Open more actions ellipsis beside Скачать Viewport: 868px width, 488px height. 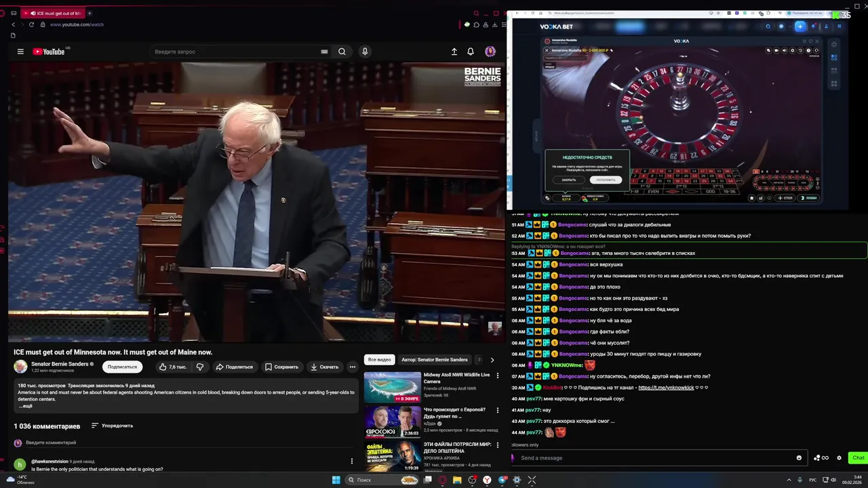tap(352, 367)
